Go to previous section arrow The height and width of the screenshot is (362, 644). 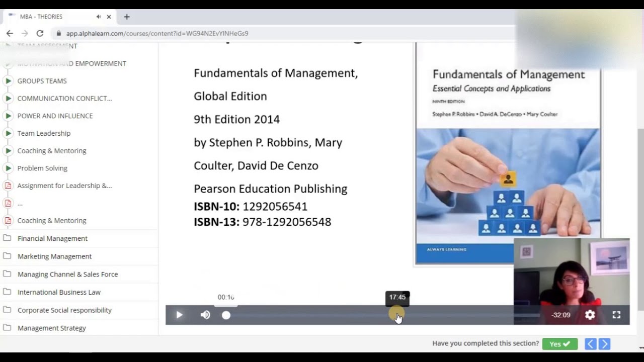591,344
